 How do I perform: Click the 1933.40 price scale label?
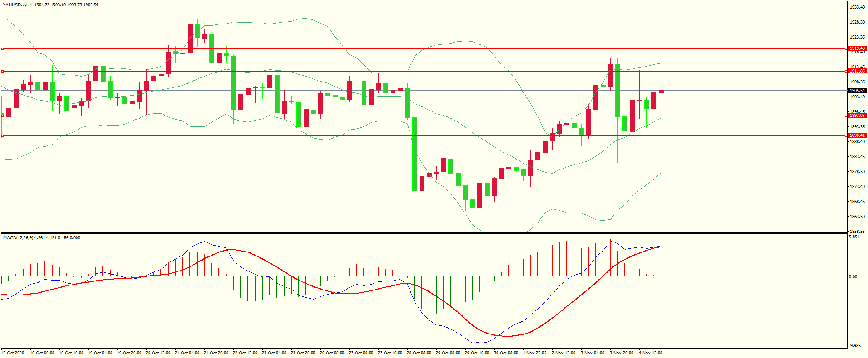click(x=857, y=7)
